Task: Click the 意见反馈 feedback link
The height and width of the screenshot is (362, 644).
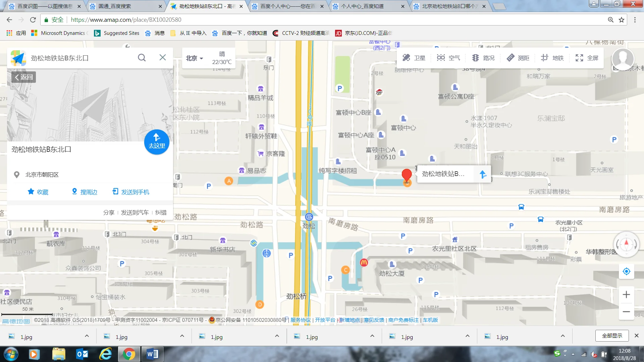Action: click(x=375, y=320)
